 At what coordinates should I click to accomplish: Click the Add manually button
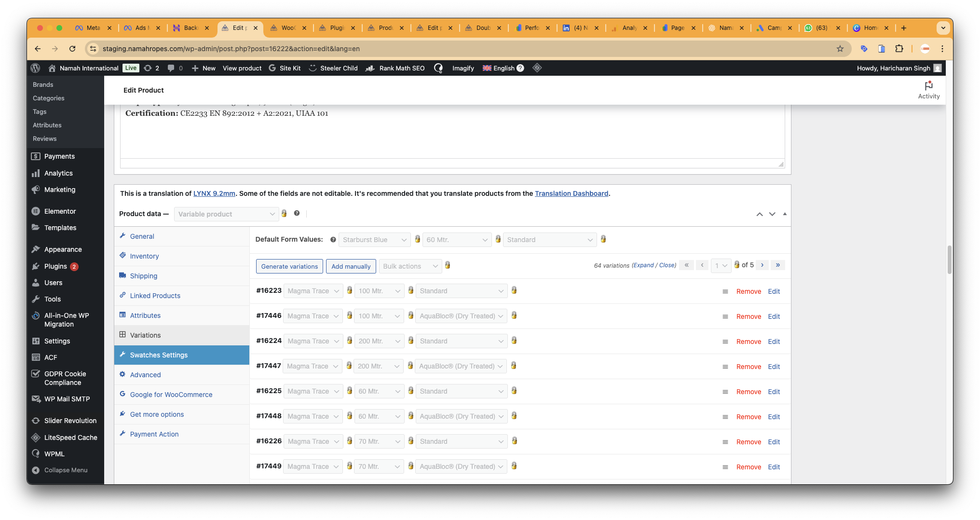351,266
